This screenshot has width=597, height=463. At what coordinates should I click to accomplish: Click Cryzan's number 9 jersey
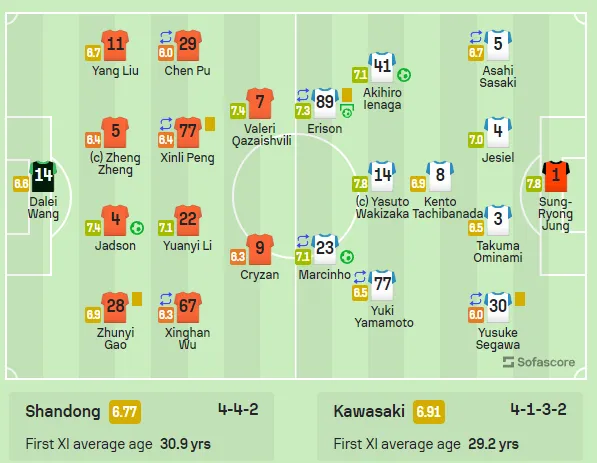tap(260, 249)
